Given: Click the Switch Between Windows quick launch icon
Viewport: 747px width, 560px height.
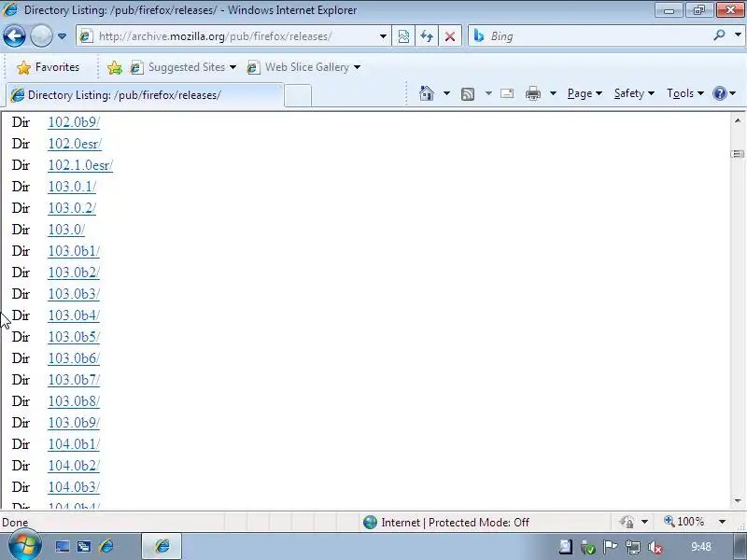Looking at the screenshot, I should point(84,546).
